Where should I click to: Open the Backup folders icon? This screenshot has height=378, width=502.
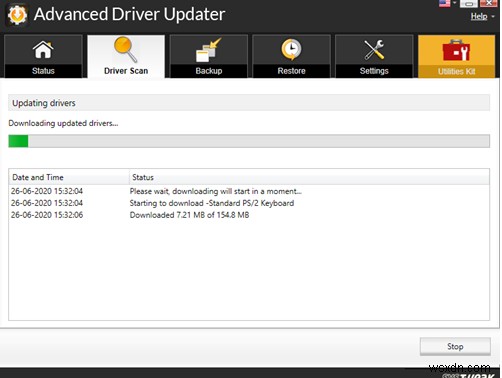click(x=208, y=50)
